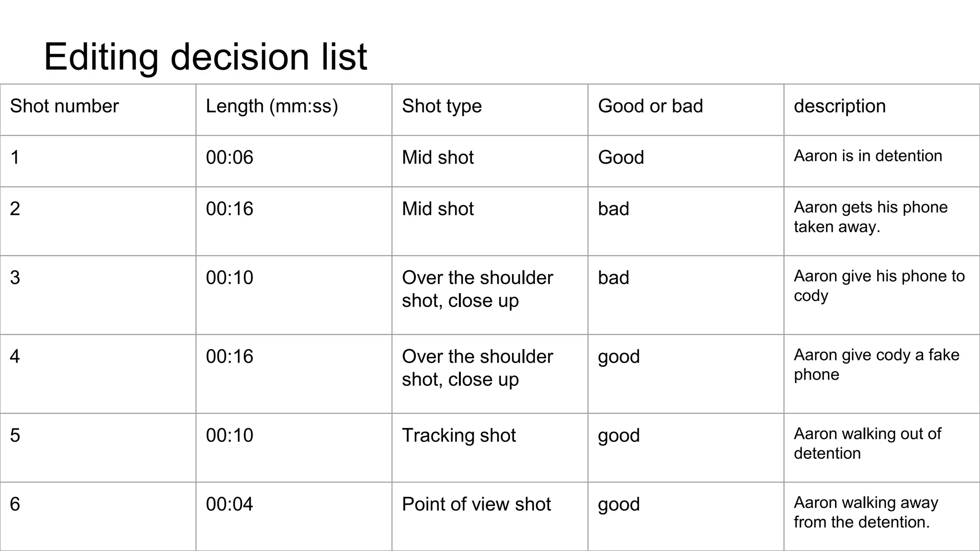The width and height of the screenshot is (980, 551).
Task: Select the "Aaron is in detention" description
Action: 868,156
